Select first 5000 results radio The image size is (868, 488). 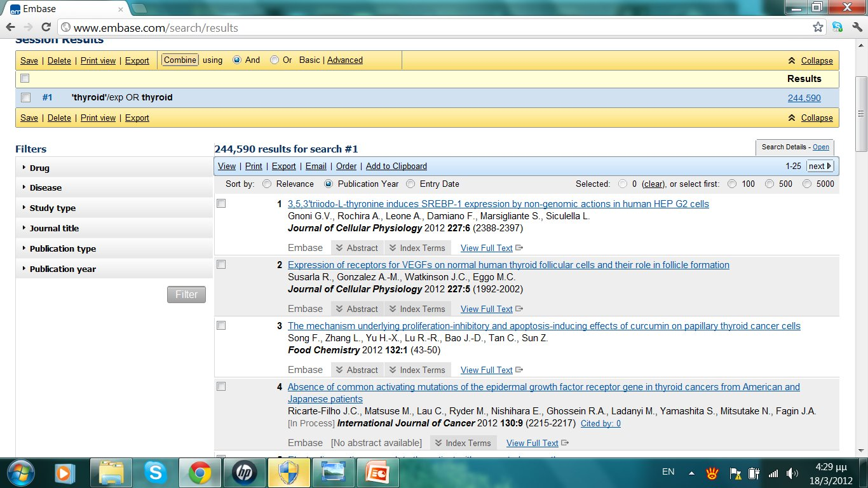tap(807, 184)
